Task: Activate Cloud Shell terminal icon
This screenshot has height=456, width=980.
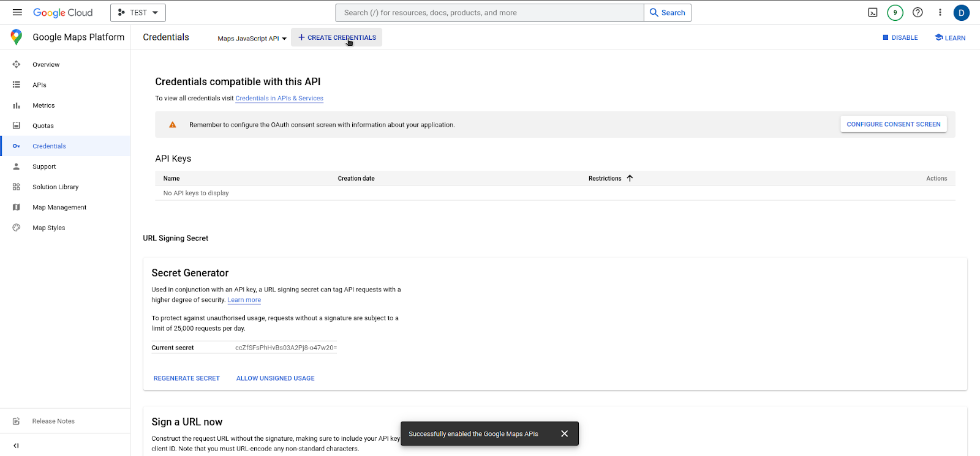Action: 873,12
